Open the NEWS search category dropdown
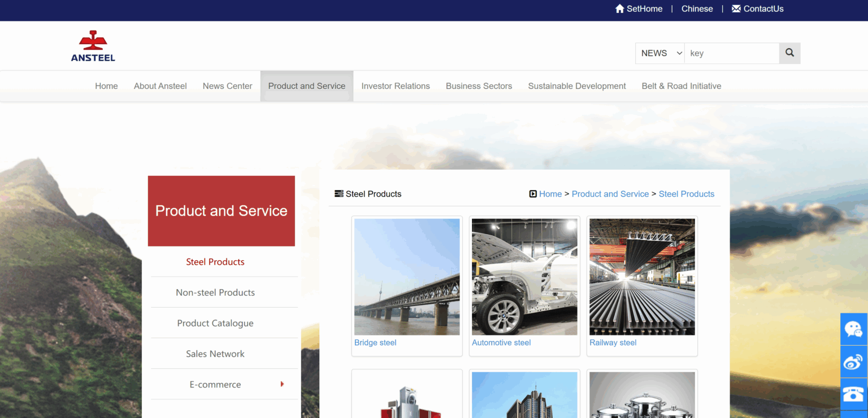This screenshot has height=418, width=868. [x=660, y=53]
